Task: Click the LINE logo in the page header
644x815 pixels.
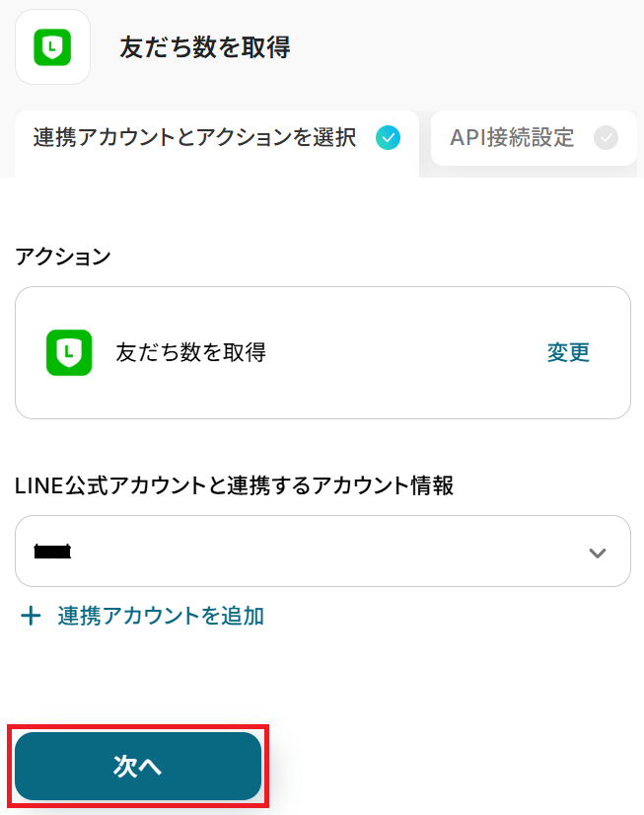Action: (x=52, y=47)
